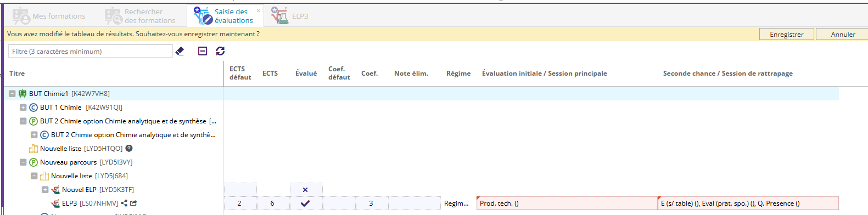Toggle the Évalué checkmark for ELP3
This screenshot has height=215, width=868.
pos(305,203)
